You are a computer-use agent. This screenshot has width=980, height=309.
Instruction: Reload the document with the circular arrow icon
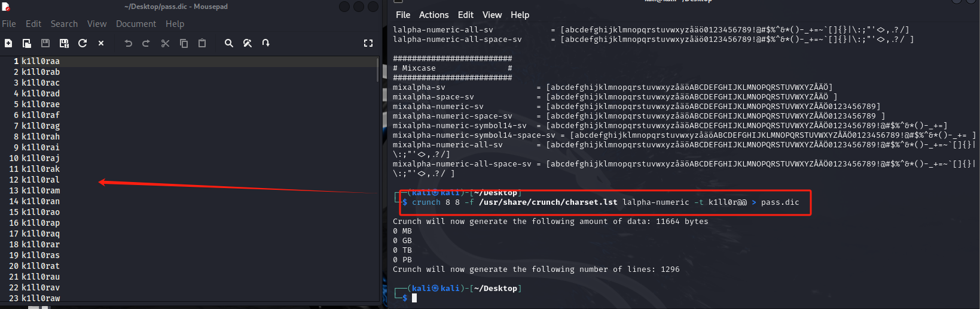click(x=83, y=43)
